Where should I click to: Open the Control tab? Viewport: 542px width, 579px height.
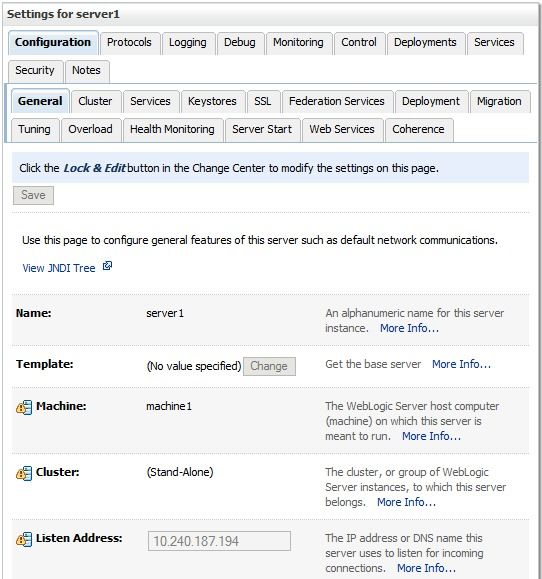(x=359, y=43)
